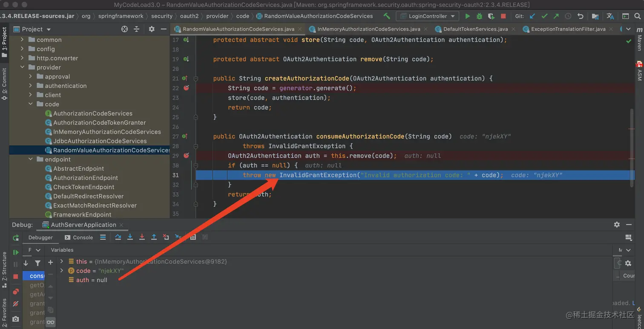Click the Build Project hammer icon
This screenshot has height=329, width=644.
[387, 16]
